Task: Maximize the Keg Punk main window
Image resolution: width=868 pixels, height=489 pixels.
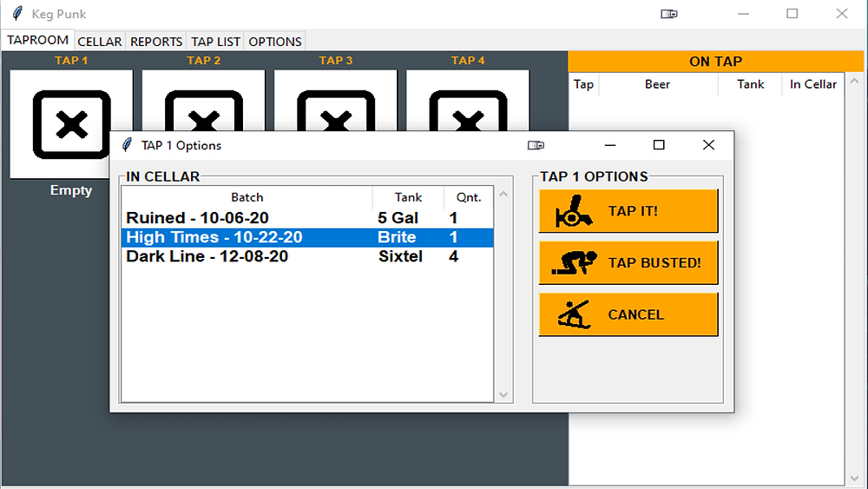Action: coord(792,14)
